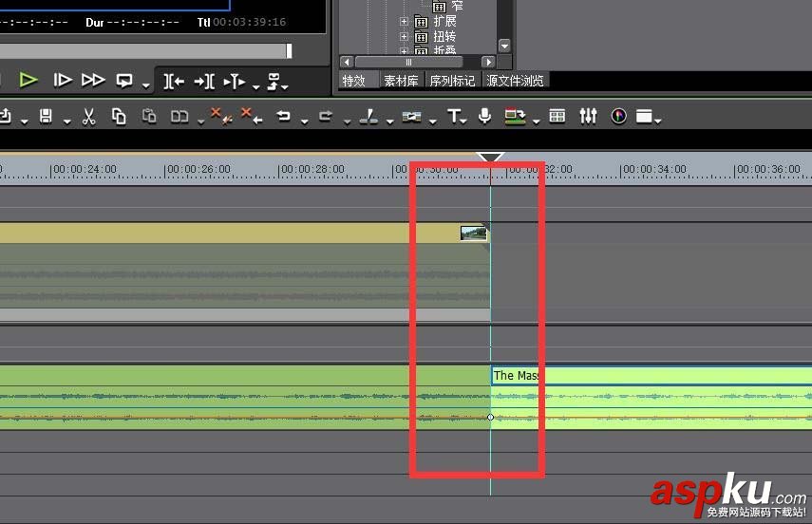
Task: Add a cut point on timeline
Action: pyautogui.click(x=368, y=117)
